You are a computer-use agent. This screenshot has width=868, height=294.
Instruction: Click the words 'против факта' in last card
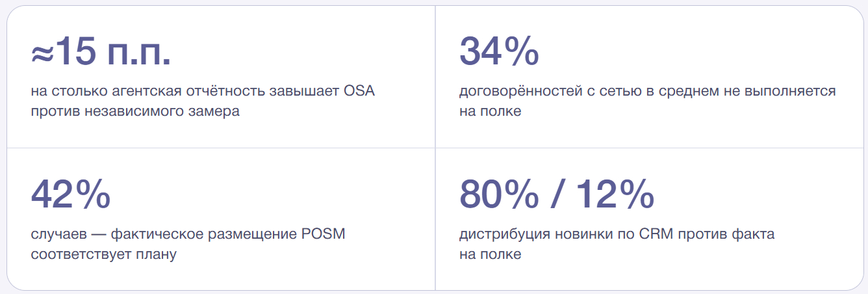click(x=726, y=234)
